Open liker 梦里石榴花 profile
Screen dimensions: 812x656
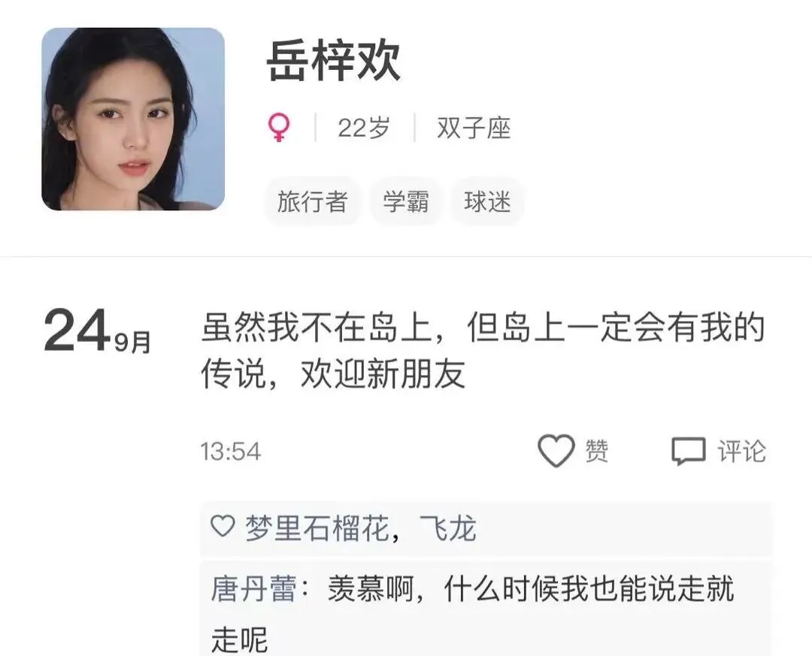[x=317, y=528]
